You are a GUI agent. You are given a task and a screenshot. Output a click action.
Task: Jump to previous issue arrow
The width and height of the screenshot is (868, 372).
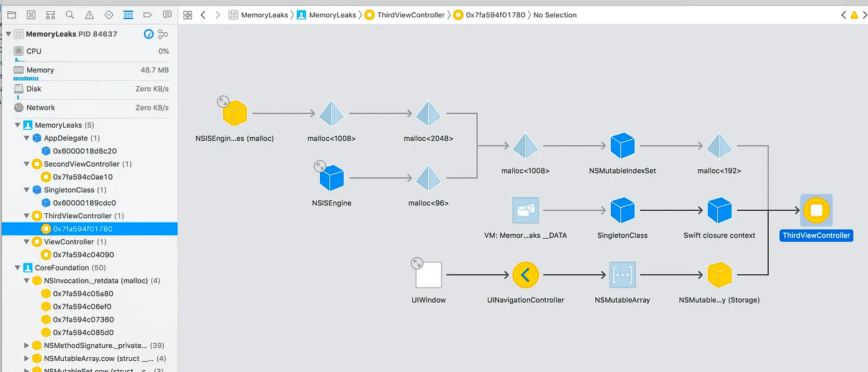coord(844,14)
